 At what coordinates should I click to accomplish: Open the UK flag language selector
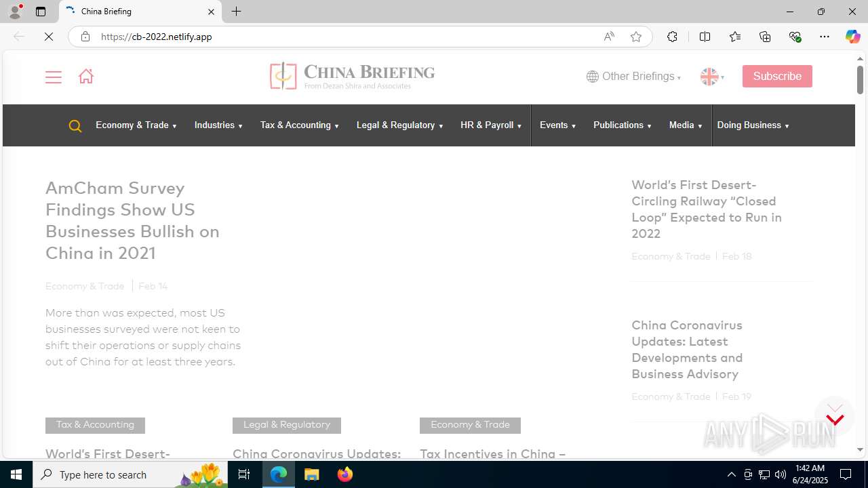[712, 77]
